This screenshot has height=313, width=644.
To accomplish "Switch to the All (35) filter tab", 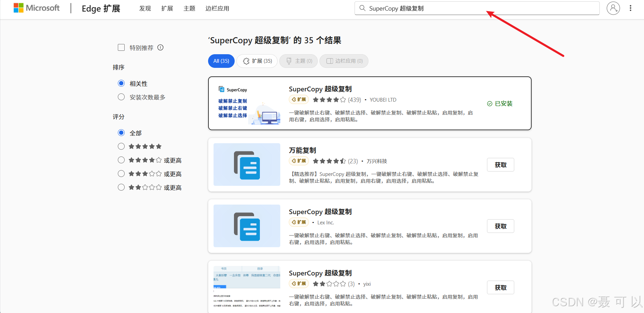I will click(x=221, y=61).
